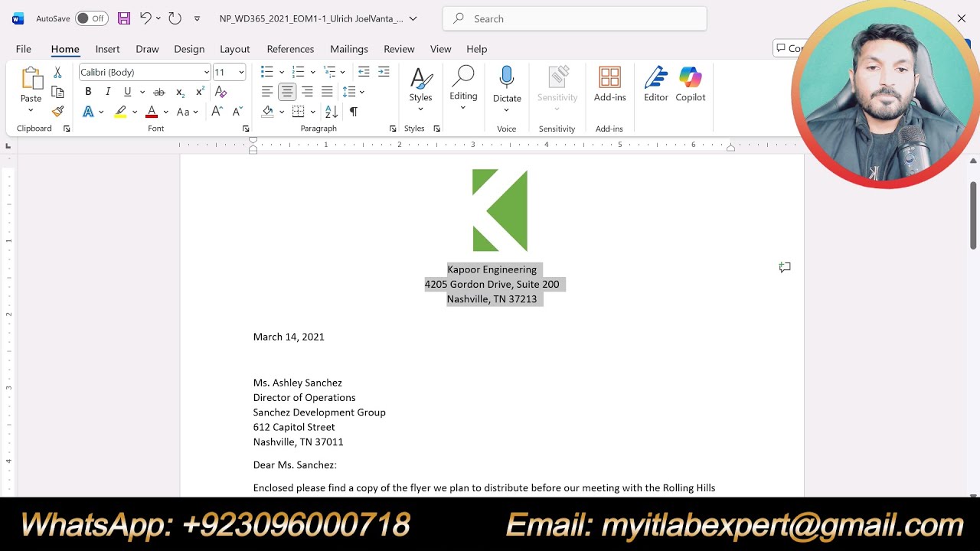Set Align Left paragraph alignment
The image size is (980, 551).
[x=267, y=92]
